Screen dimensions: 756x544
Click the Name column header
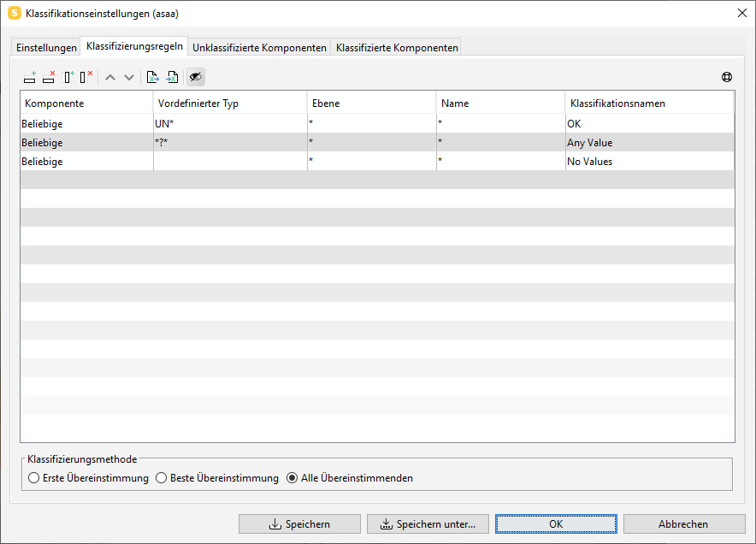tap(501, 103)
